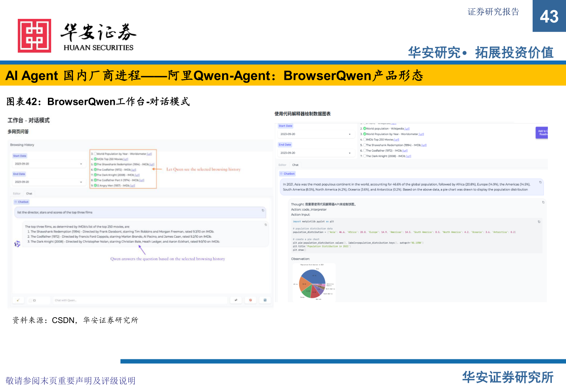The width and height of the screenshot is (566, 392).
Task: Click the Huaan Securities red logo
Action: pyautogui.click(x=34, y=36)
